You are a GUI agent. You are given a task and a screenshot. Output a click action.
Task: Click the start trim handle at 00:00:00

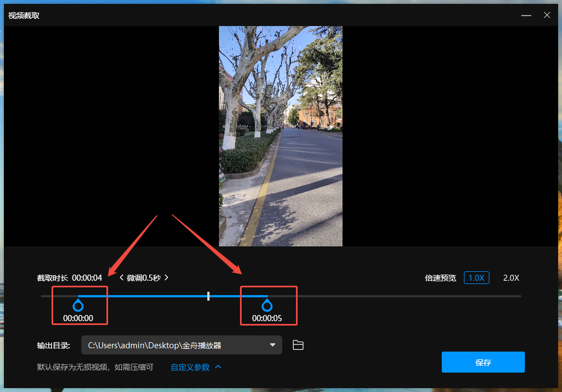click(78, 306)
